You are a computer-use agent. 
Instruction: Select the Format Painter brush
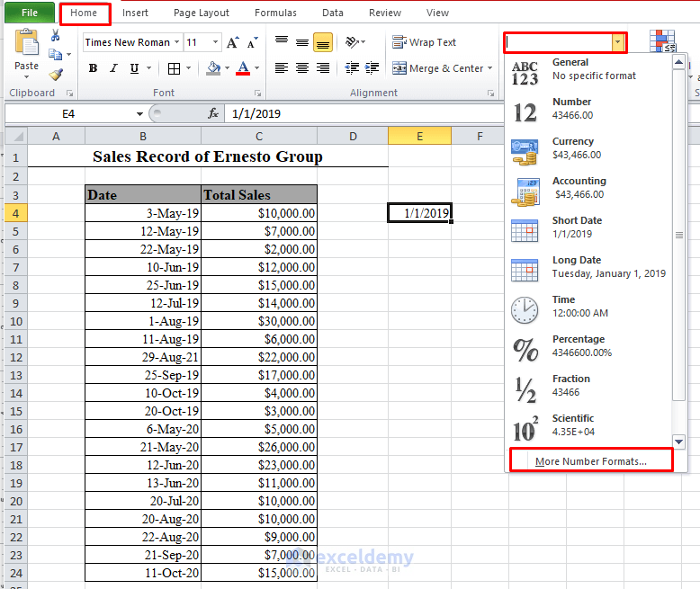pyautogui.click(x=57, y=74)
